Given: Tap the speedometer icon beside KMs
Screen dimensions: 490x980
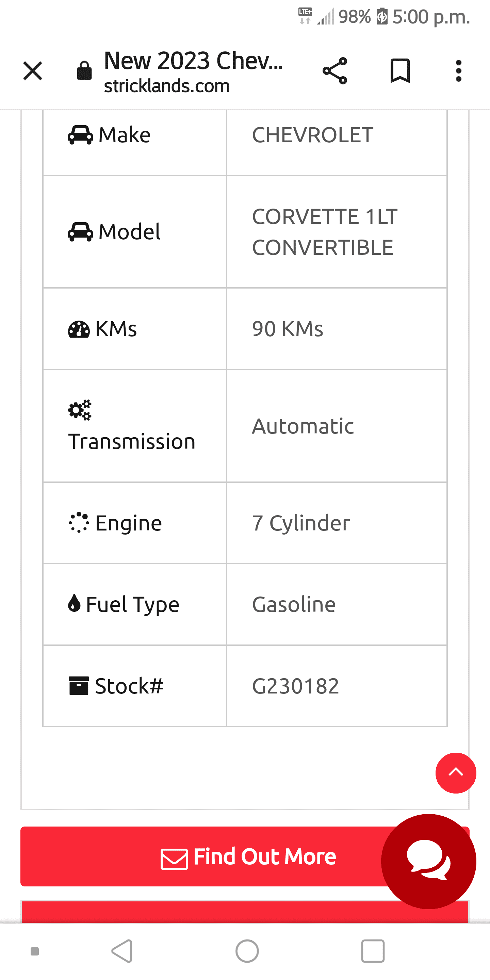Looking at the screenshot, I should click(79, 329).
